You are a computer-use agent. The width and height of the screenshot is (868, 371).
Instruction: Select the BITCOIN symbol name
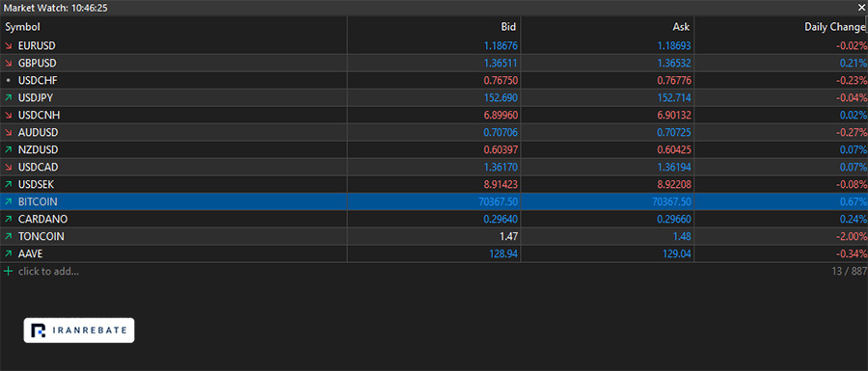(x=38, y=201)
